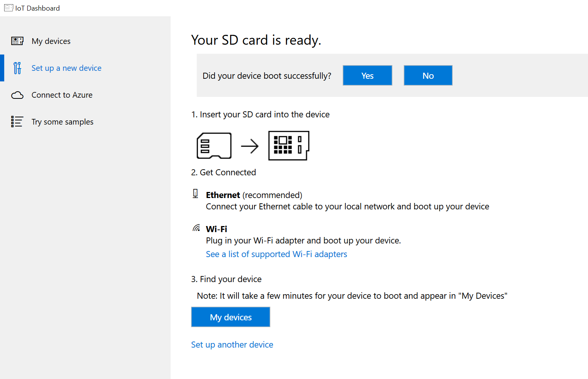This screenshot has height=379, width=588.
Task: Click the arrow between SD card and device
Action: 249,146
